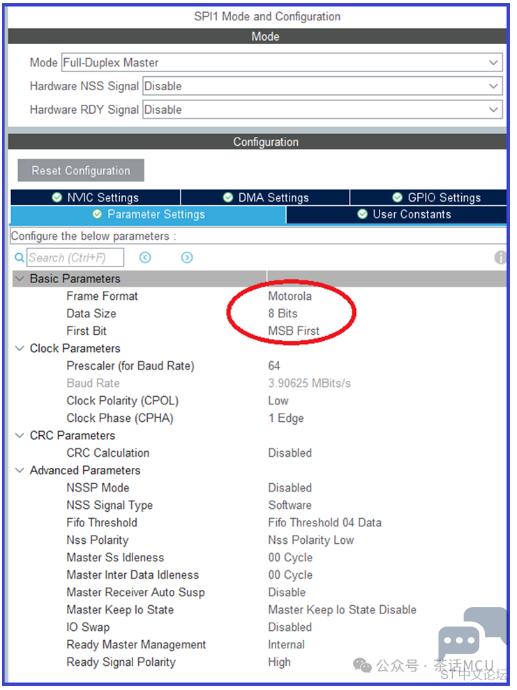Click the IO Swap label
The image size is (517, 690).
88,628
